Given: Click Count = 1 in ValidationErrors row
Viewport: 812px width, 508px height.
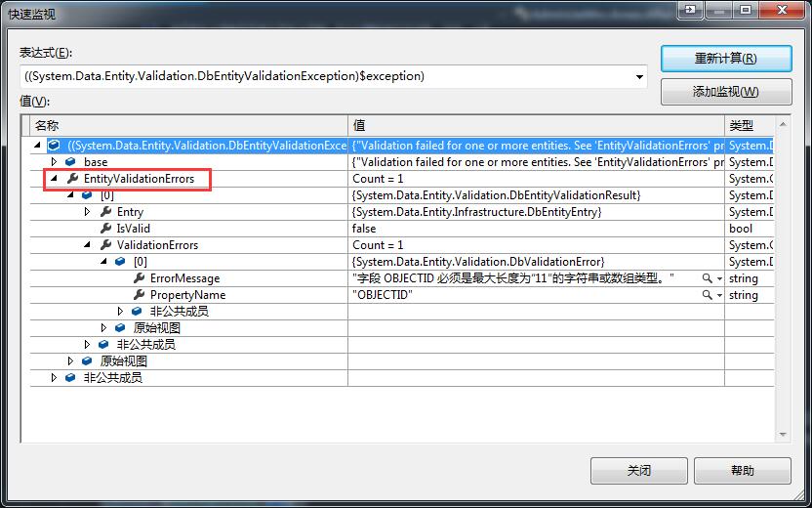Looking at the screenshot, I should (378, 245).
